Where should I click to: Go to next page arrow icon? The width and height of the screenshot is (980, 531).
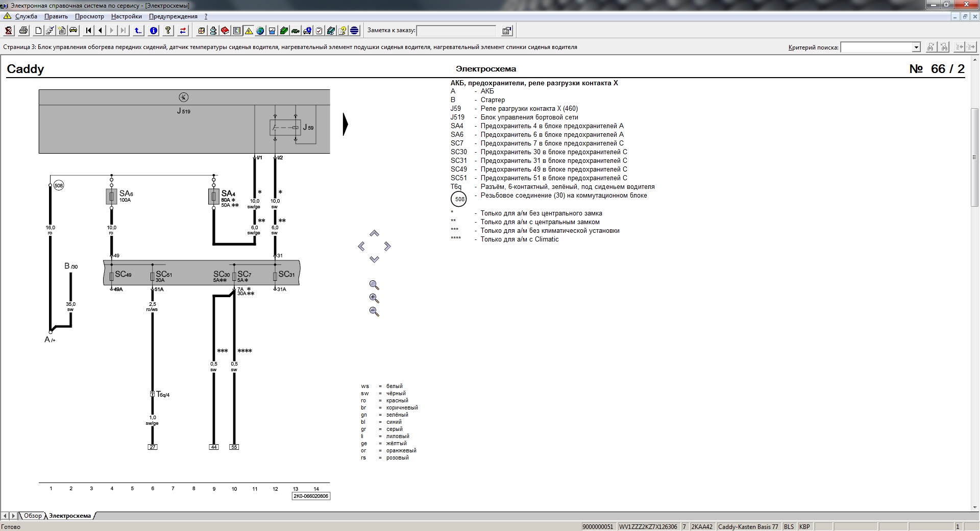pos(112,31)
